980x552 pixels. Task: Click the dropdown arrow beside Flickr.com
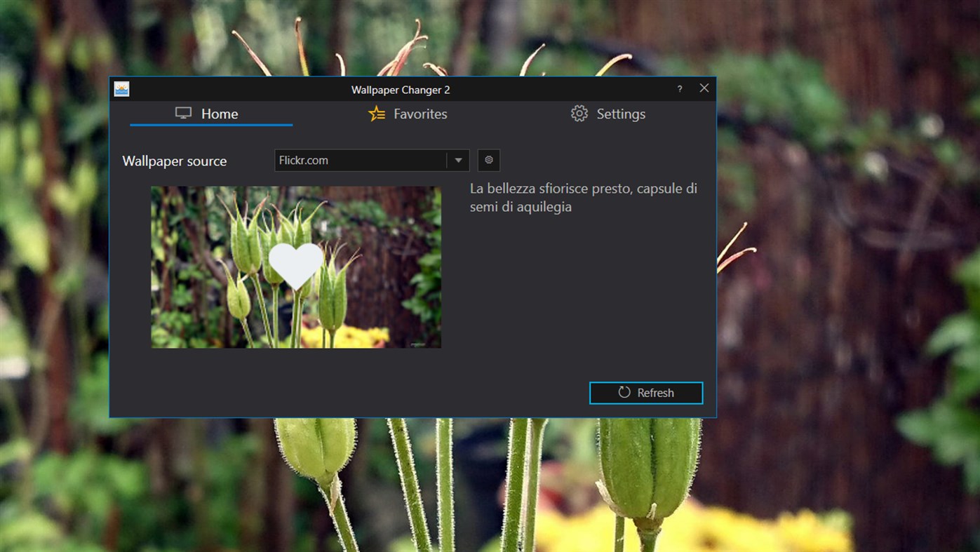click(x=458, y=160)
